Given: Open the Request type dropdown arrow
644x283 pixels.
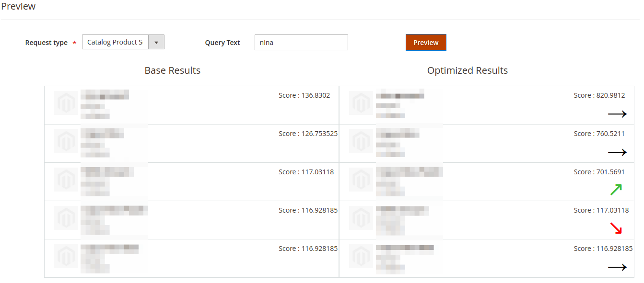Looking at the screenshot, I should (156, 42).
